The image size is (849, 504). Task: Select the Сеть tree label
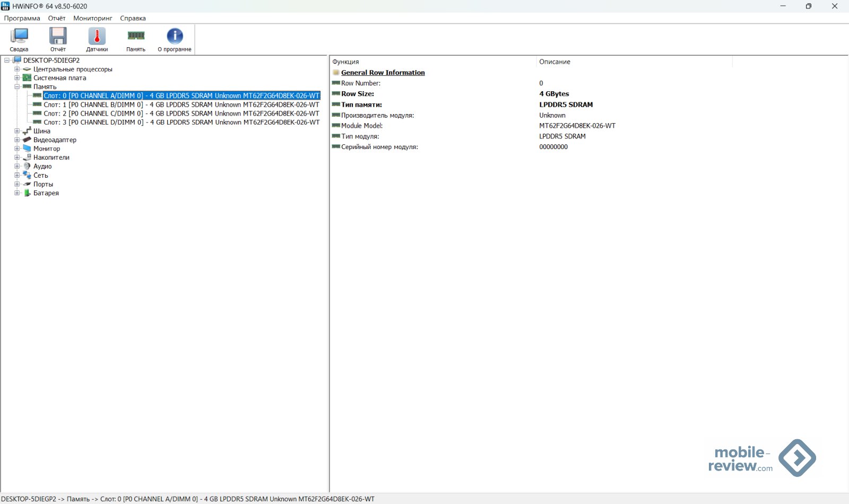41,176
